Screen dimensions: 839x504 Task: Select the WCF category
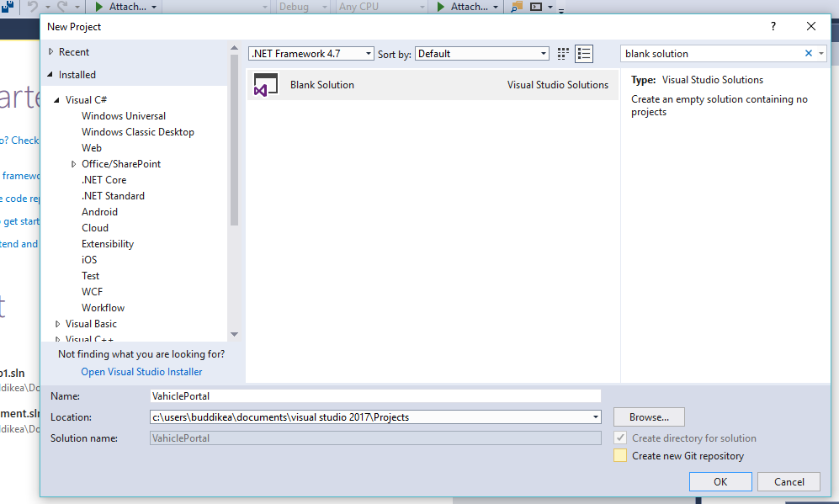[x=92, y=292]
